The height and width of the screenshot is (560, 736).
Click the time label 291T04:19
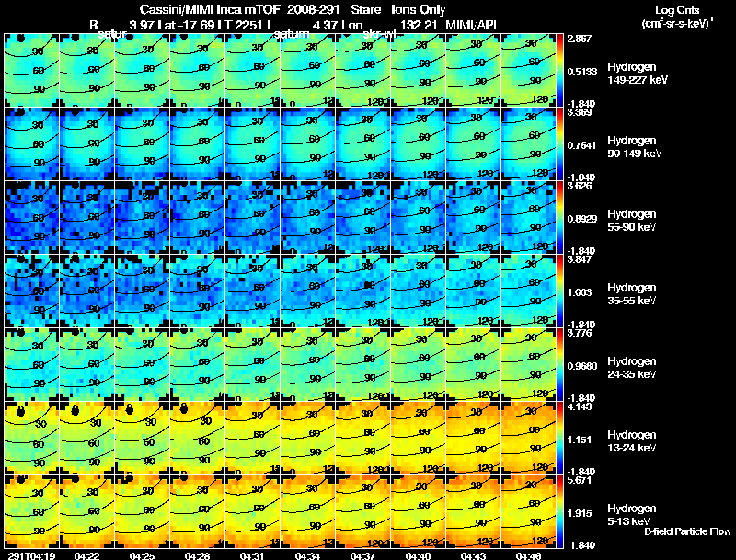click(31, 555)
